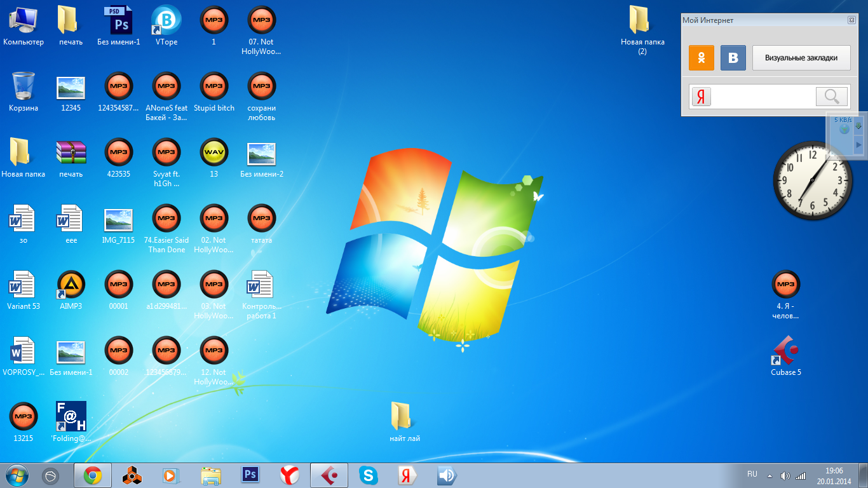Show hidden tray icons arrow
This screenshot has height=488, width=868.
[x=770, y=475]
